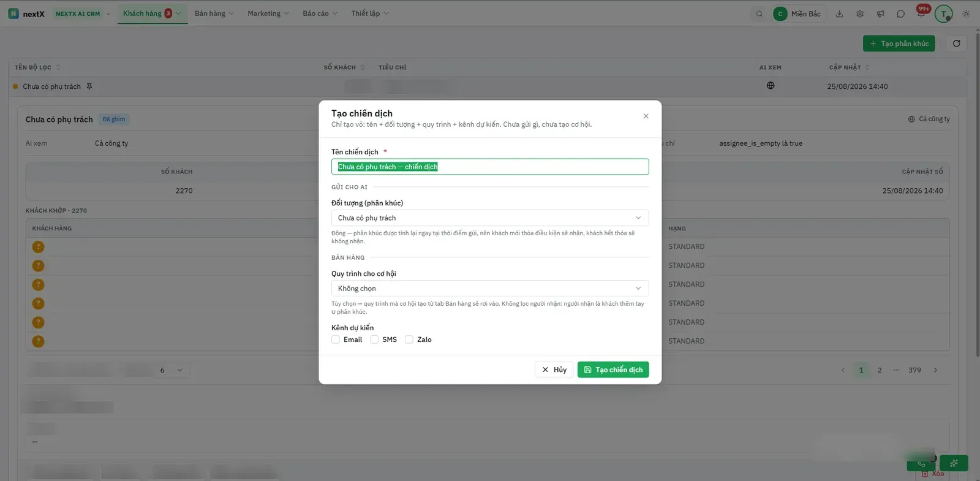The width and height of the screenshot is (980, 481).
Task: Click the Cả công ty visibility label
Action: tap(929, 119)
